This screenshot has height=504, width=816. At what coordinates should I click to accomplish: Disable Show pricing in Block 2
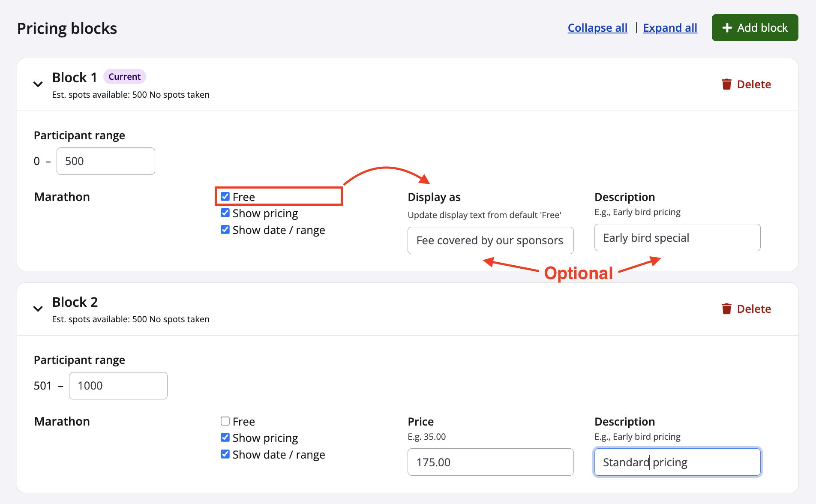point(225,438)
